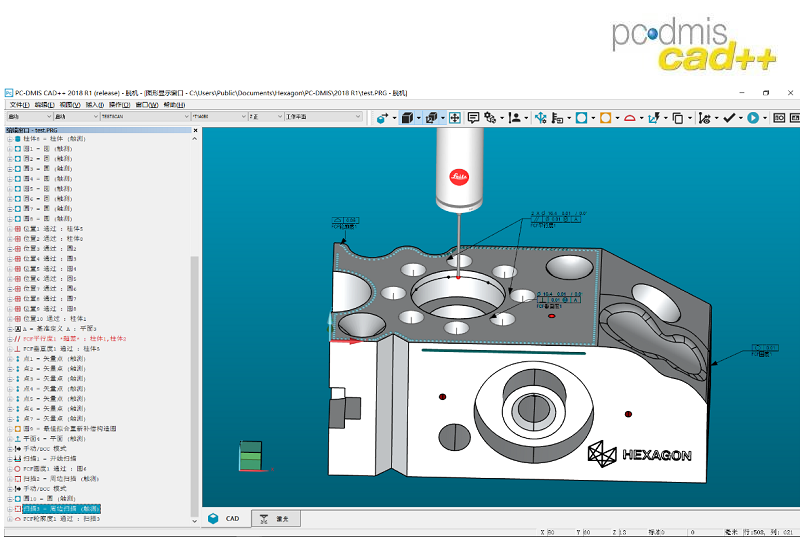Select FCF轮廓度1 通过：扫描3 row
Screen dimensions: 800x537
(61, 519)
